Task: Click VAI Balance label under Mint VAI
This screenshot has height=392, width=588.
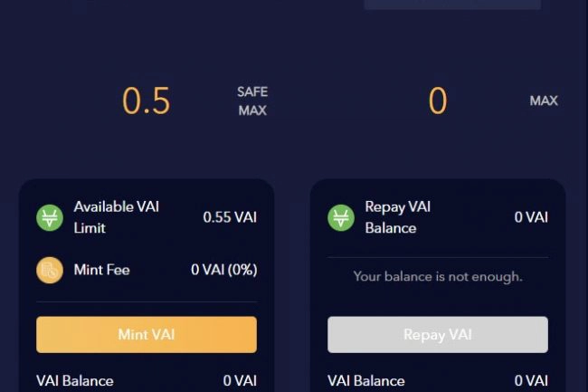Action: [x=75, y=381]
